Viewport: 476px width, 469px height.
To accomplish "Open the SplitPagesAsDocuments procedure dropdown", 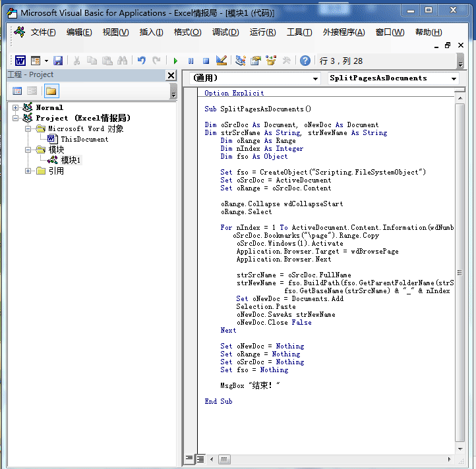I will point(393,78).
